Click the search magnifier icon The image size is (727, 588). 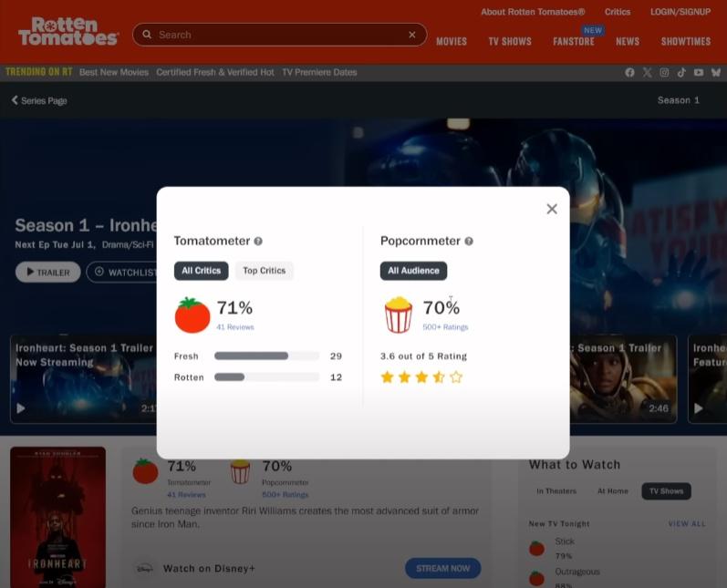coord(147,35)
